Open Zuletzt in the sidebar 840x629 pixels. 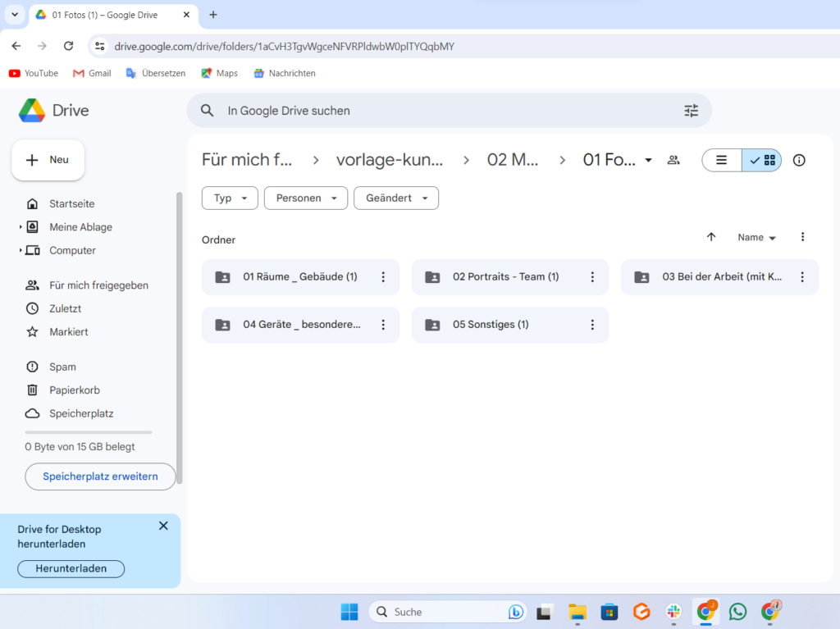point(65,308)
